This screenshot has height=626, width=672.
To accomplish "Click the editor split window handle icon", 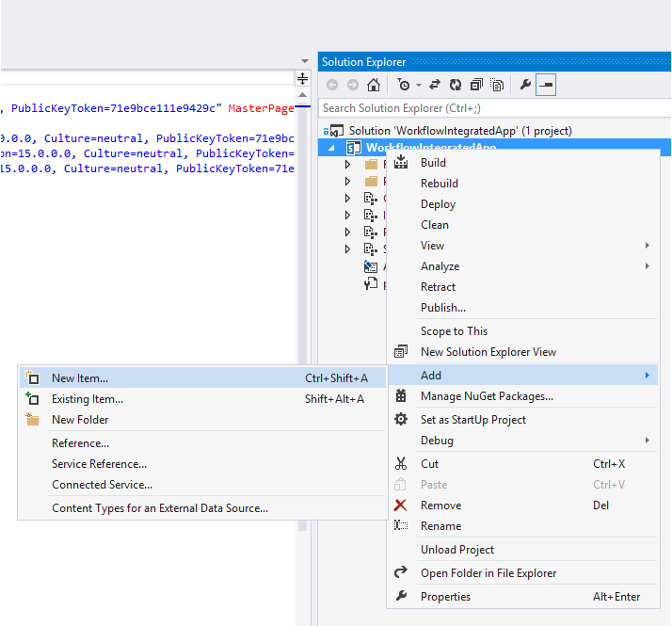I will [x=302, y=79].
